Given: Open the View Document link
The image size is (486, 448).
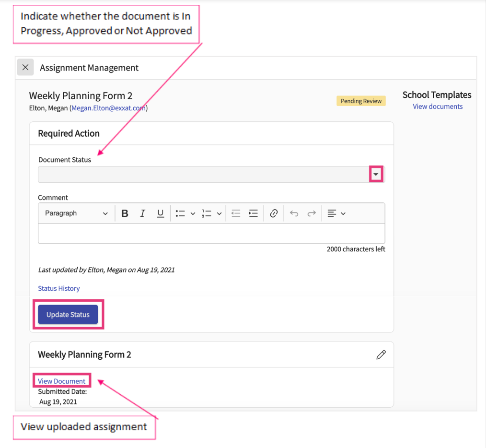Looking at the screenshot, I should pos(62,381).
